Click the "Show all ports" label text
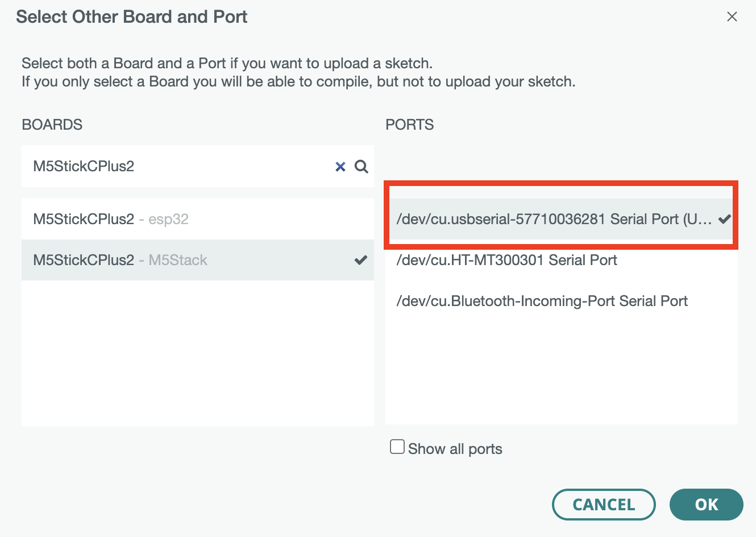 455,449
